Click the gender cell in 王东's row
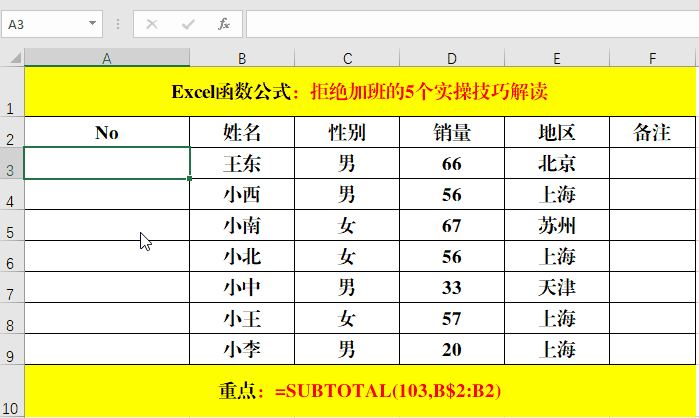Image resolution: width=699 pixels, height=418 pixels. [347, 163]
